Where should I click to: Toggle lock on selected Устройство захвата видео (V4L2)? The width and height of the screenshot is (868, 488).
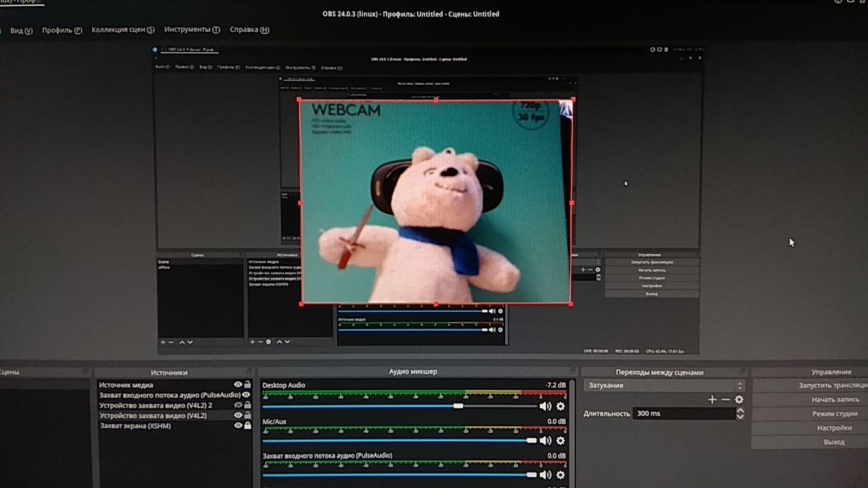click(248, 415)
